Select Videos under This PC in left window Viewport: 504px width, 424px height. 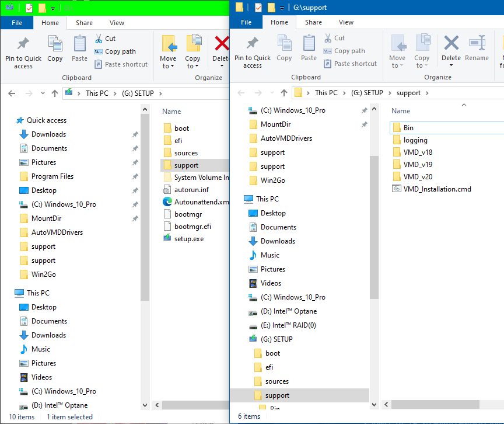click(41, 377)
